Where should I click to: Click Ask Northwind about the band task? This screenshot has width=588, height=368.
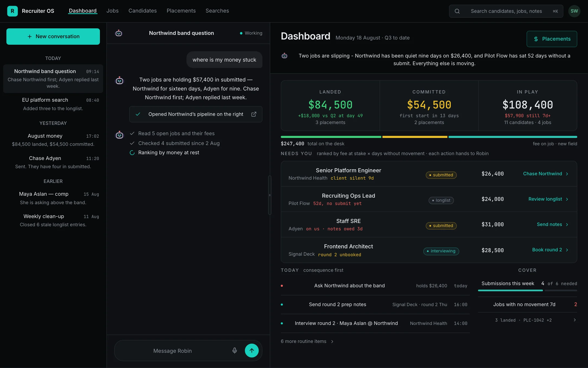(x=349, y=286)
